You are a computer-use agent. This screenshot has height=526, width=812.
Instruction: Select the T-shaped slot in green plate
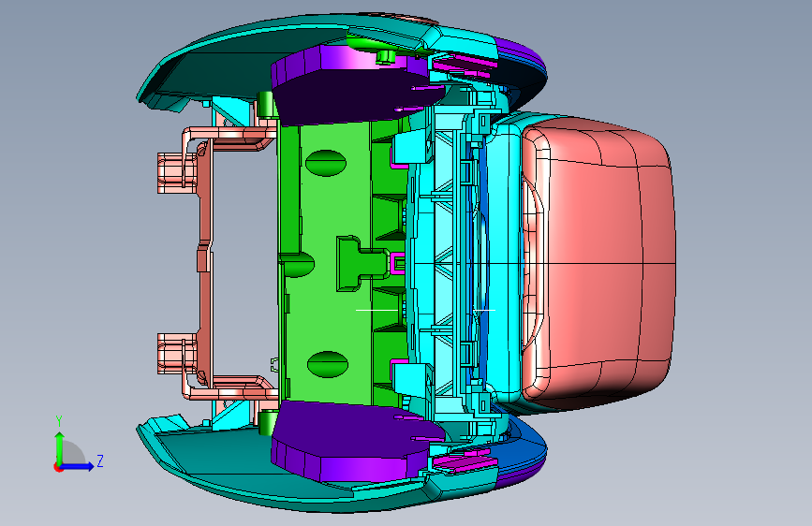pos(362,264)
